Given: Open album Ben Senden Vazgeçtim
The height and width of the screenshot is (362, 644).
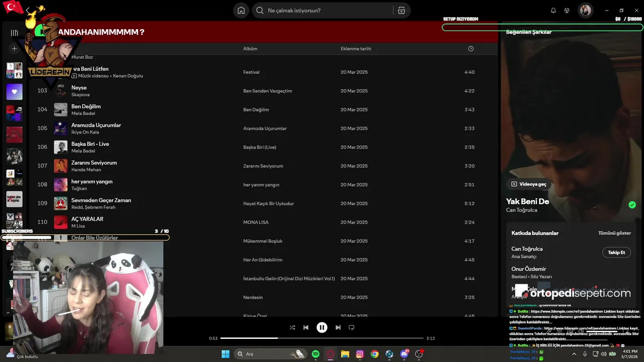Looking at the screenshot, I should coord(268,91).
